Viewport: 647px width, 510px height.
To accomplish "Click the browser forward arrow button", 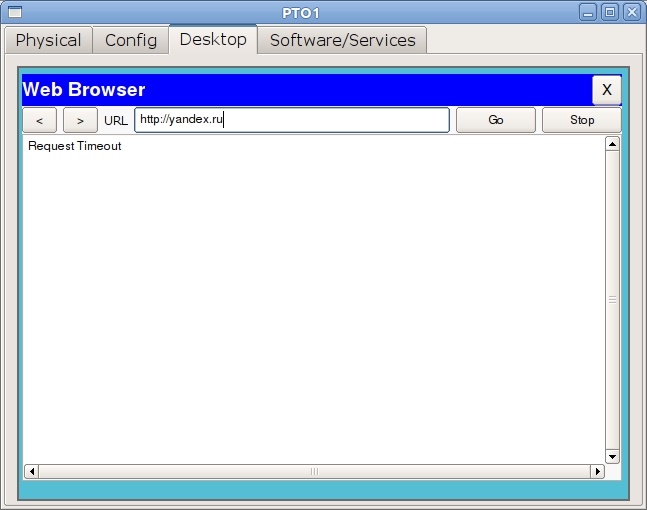I will point(80,120).
